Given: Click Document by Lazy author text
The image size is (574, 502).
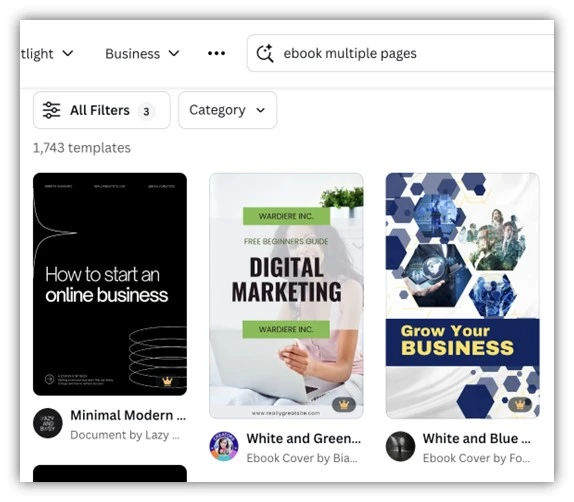Looking at the screenshot, I should point(125,435).
